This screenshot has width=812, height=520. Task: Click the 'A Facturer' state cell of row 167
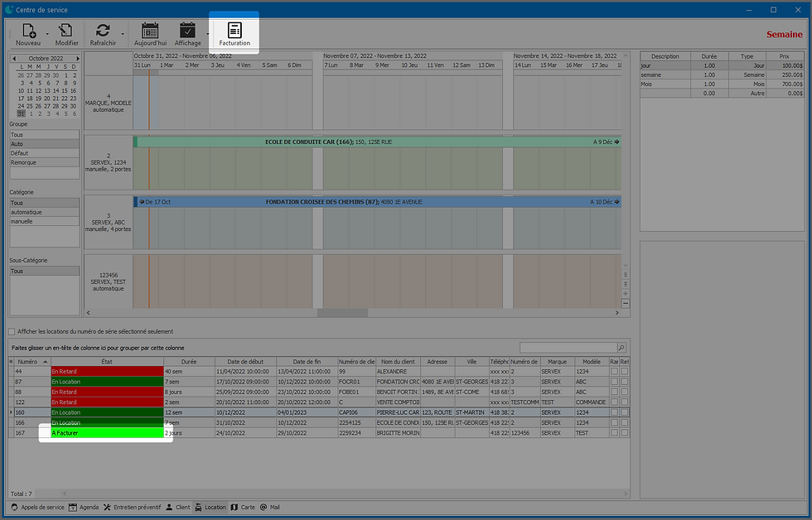tap(107, 432)
